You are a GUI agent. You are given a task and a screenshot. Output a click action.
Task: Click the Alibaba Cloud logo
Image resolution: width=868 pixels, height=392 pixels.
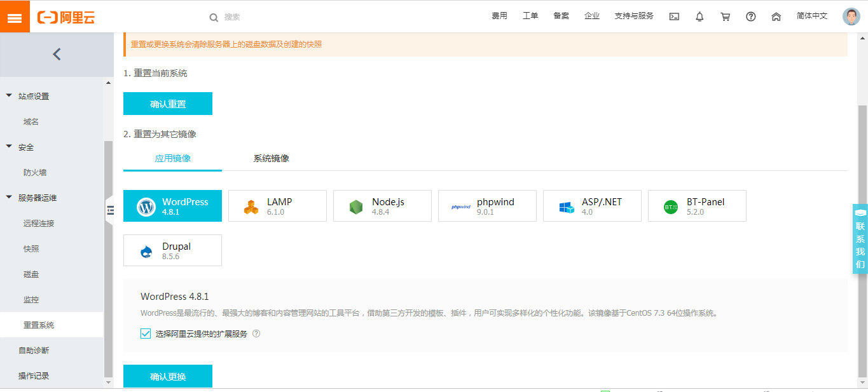point(66,17)
